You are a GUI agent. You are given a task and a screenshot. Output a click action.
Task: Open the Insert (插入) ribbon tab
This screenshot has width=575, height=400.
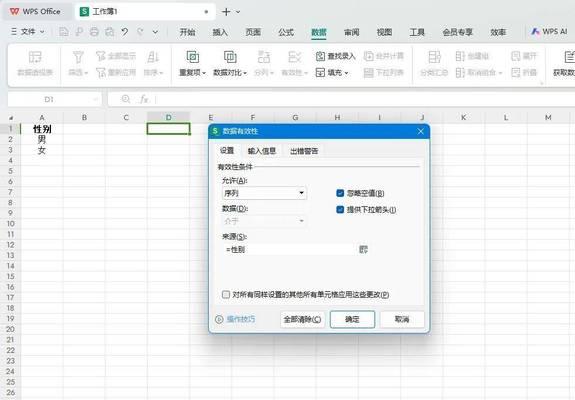click(x=220, y=32)
